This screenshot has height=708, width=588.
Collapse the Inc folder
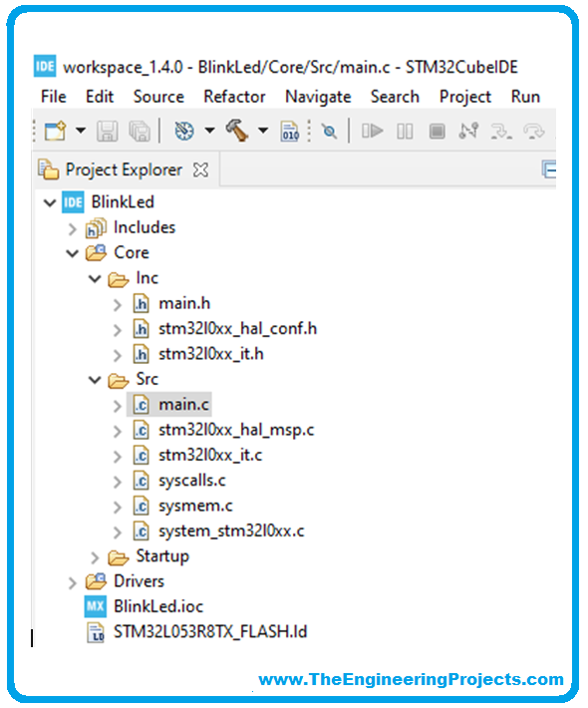(x=95, y=279)
